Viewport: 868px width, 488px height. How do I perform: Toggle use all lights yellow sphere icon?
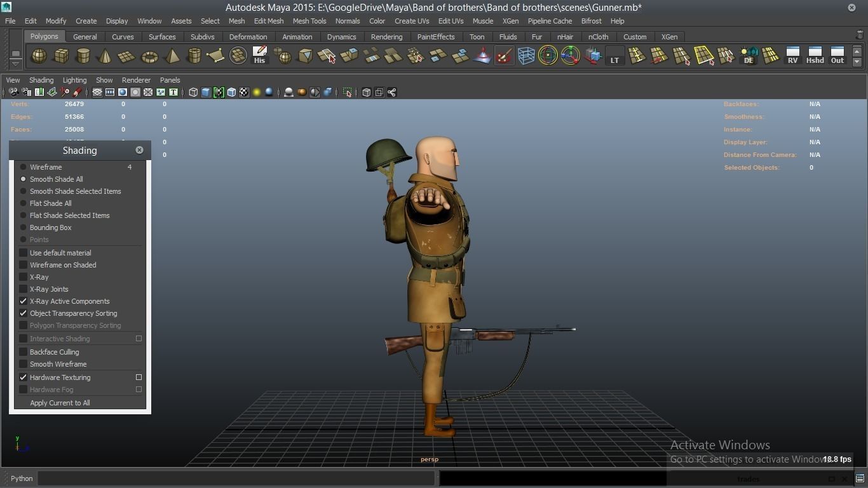(257, 93)
